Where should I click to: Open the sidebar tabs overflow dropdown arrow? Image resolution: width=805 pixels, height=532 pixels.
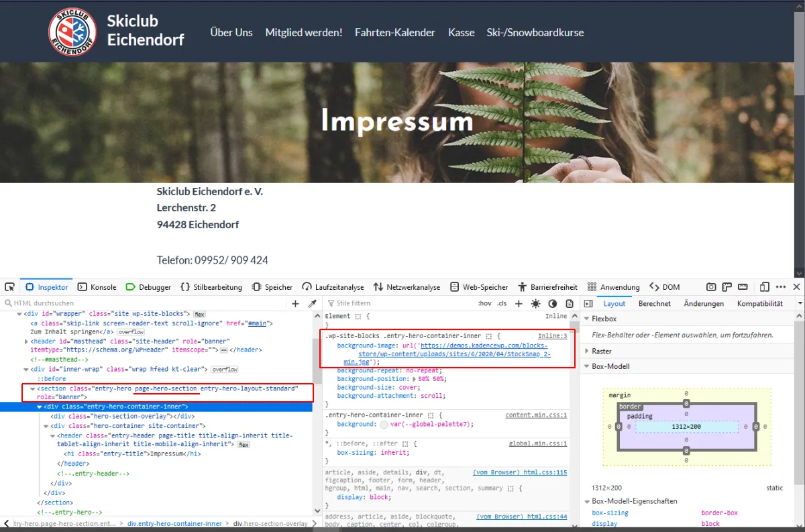(799, 304)
